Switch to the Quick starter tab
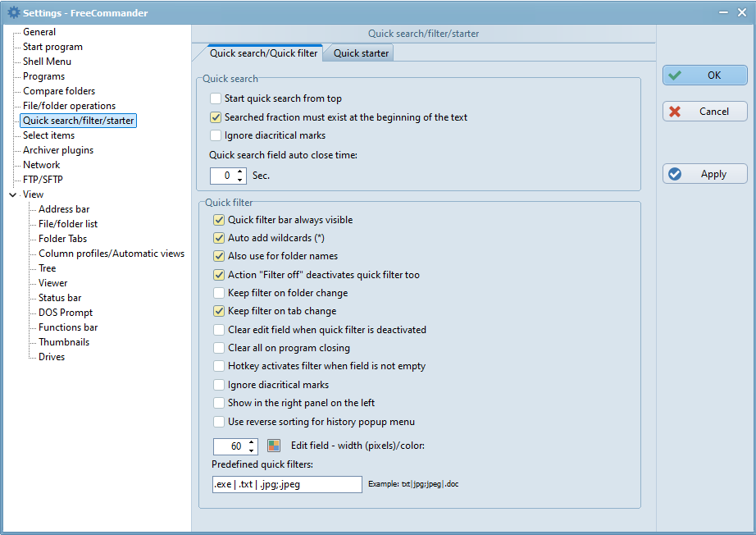 (361, 53)
